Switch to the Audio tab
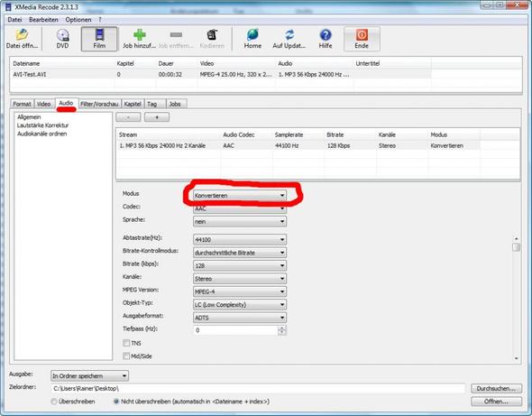This screenshot has width=532, height=416. tap(66, 103)
